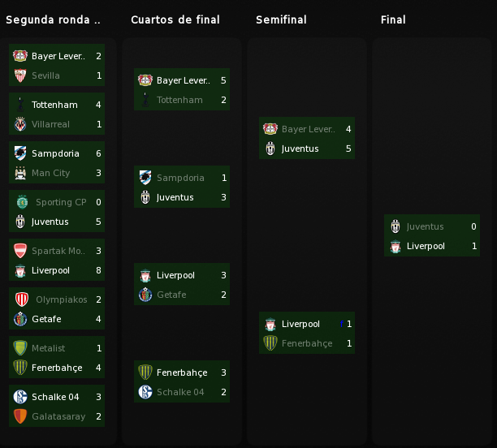497x448 pixels.
Task: Click the Metalist club crest
Action: tap(20, 348)
